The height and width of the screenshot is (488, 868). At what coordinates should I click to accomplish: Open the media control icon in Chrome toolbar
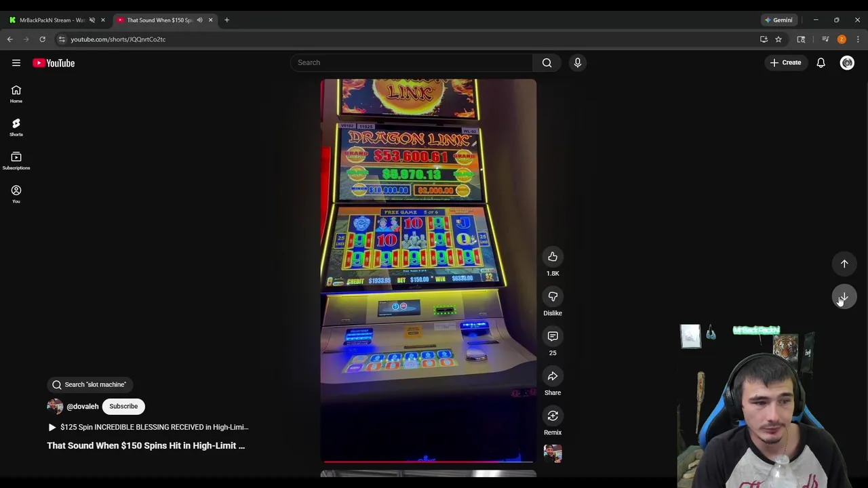(x=825, y=39)
